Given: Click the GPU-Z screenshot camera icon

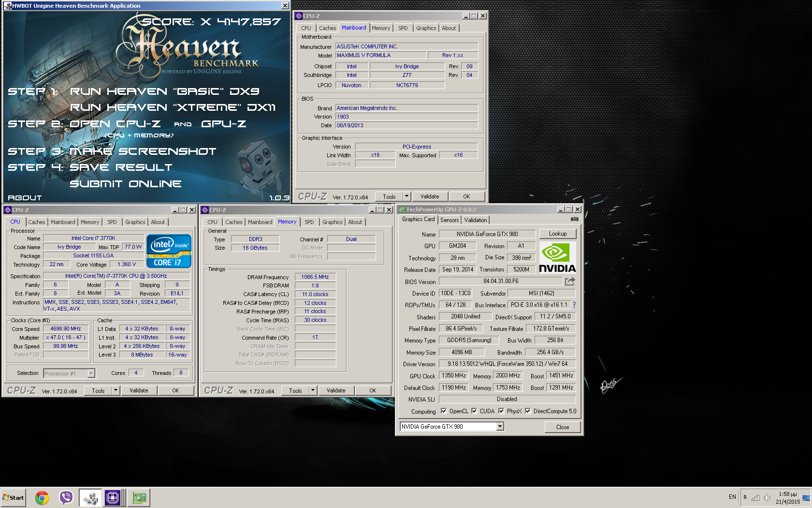Looking at the screenshot, I should click(x=574, y=219).
